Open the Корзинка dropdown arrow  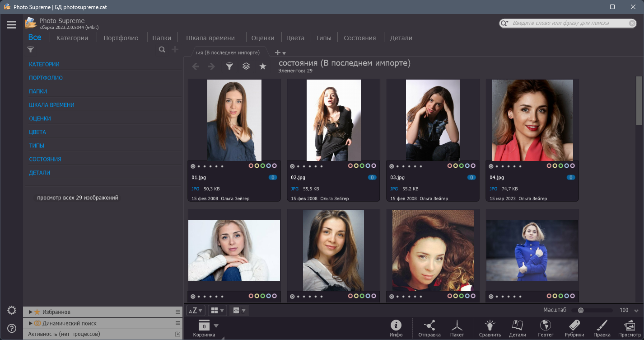point(215,325)
